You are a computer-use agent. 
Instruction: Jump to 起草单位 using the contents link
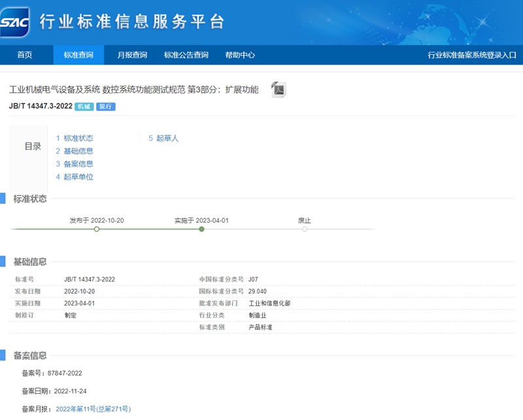(x=77, y=177)
